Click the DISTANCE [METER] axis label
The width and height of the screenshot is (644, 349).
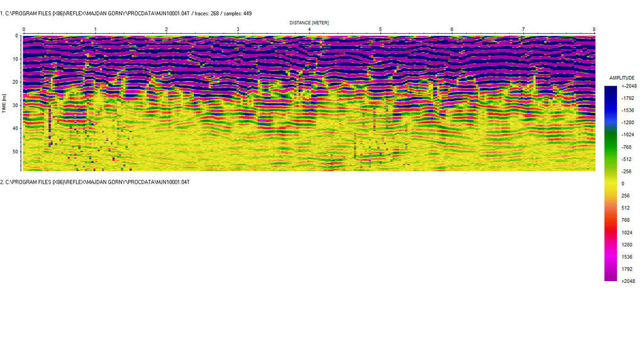tap(309, 23)
